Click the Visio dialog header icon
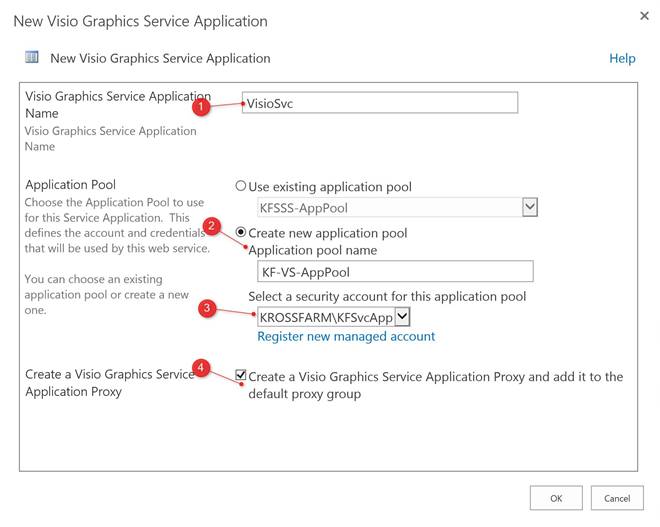This screenshot has height=527, width=660. point(32,58)
